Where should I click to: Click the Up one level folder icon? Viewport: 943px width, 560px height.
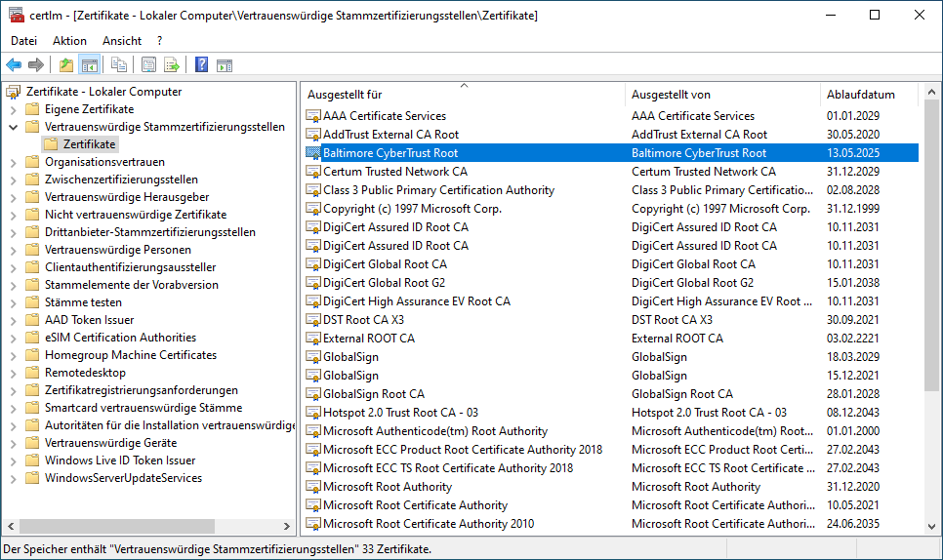[x=66, y=65]
